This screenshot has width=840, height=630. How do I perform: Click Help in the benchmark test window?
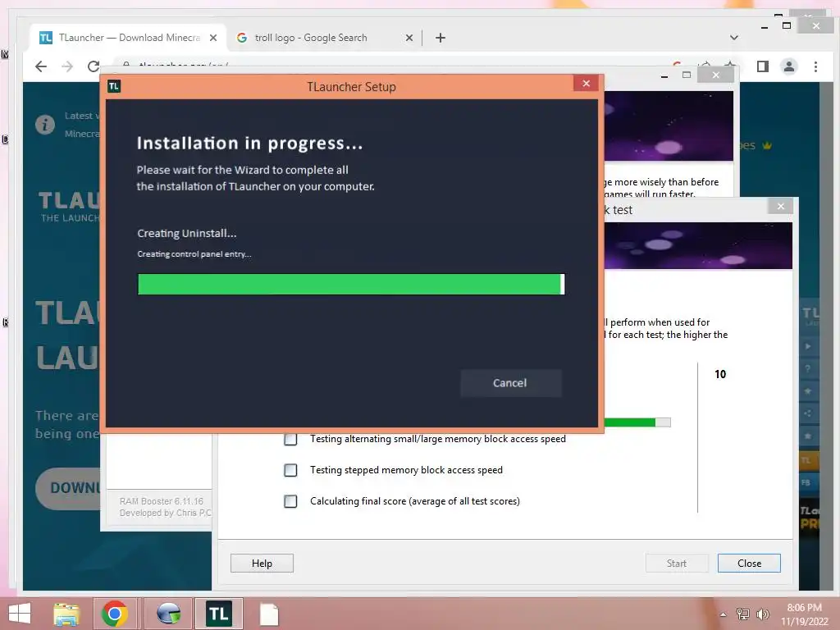262,563
